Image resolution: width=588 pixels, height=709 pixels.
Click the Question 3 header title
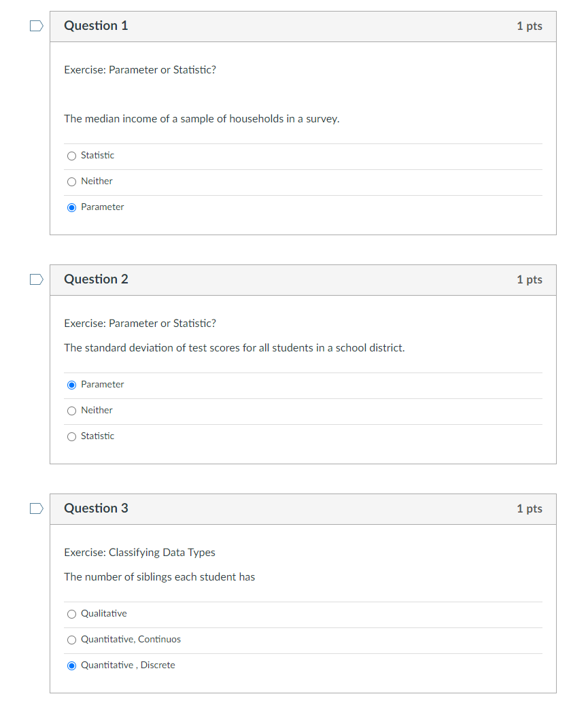coord(96,508)
